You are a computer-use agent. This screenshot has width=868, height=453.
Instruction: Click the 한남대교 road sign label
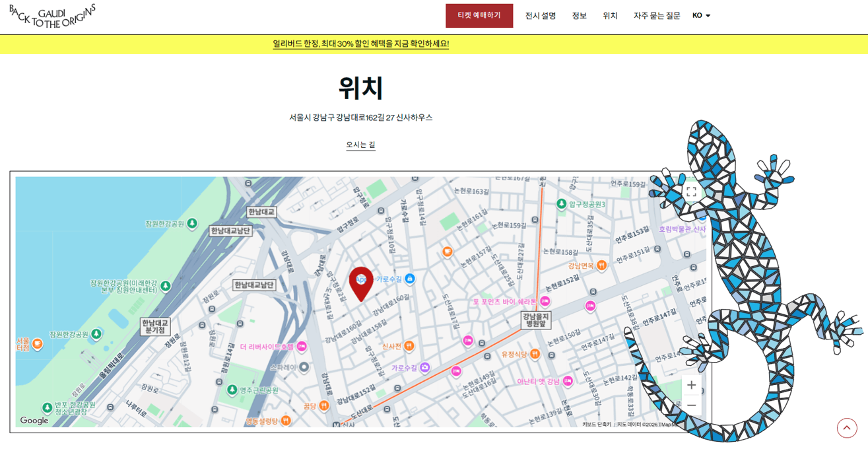point(261,212)
